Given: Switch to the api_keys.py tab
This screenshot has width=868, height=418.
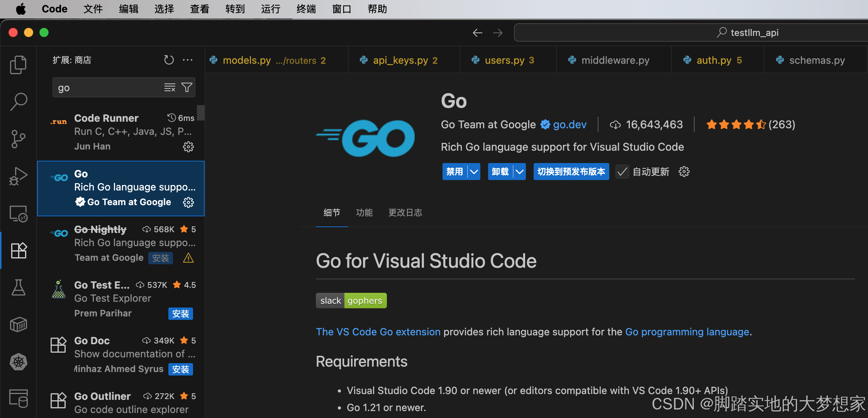Looking at the screenshot, I should (x=404, y=60).
